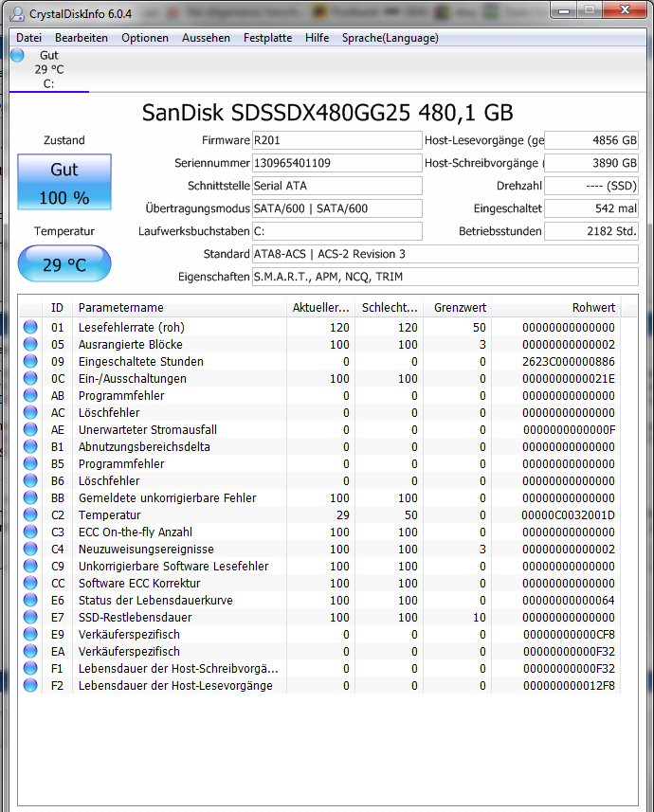The image size is (654, 812).
Task: Click status icon for Software ECC Korrektur
Action: 30,583
